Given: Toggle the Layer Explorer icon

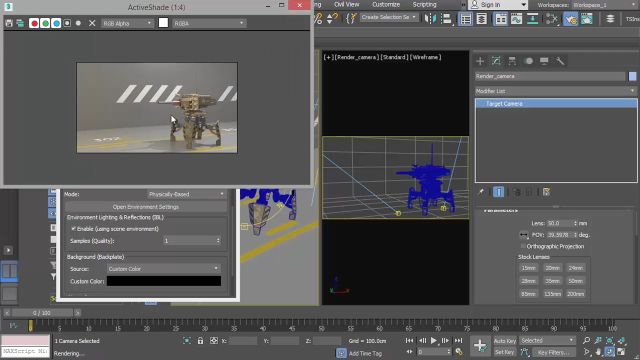Looking at the screenshot, I should pos(482,19).
